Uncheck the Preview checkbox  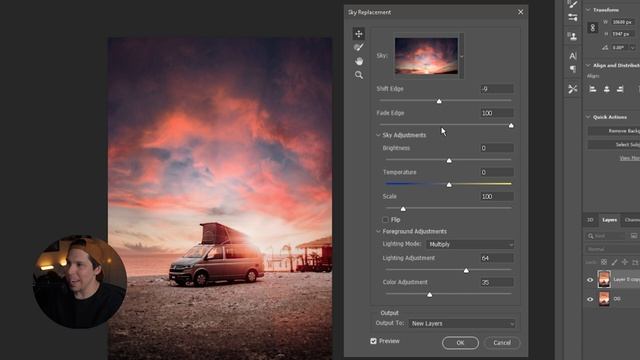(373, 341)
